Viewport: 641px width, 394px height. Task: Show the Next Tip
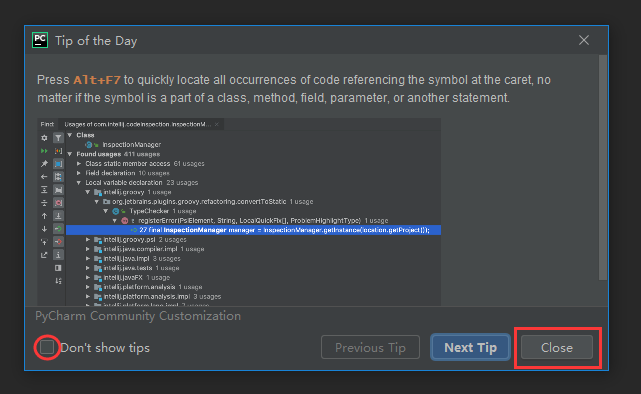470,347
